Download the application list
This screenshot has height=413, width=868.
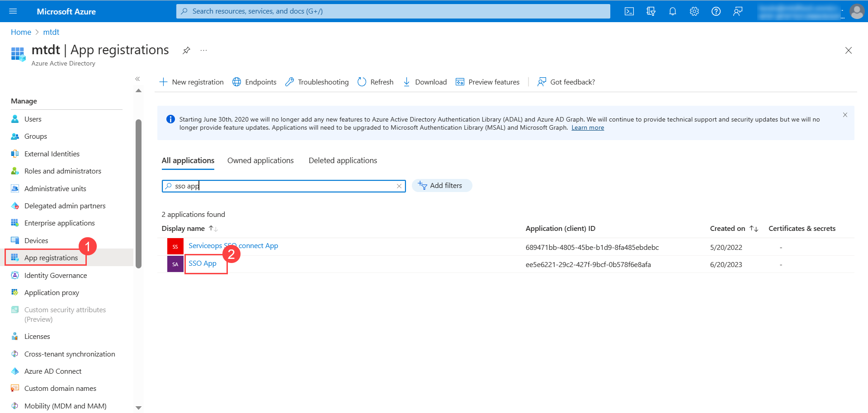(x=424, y=82)
